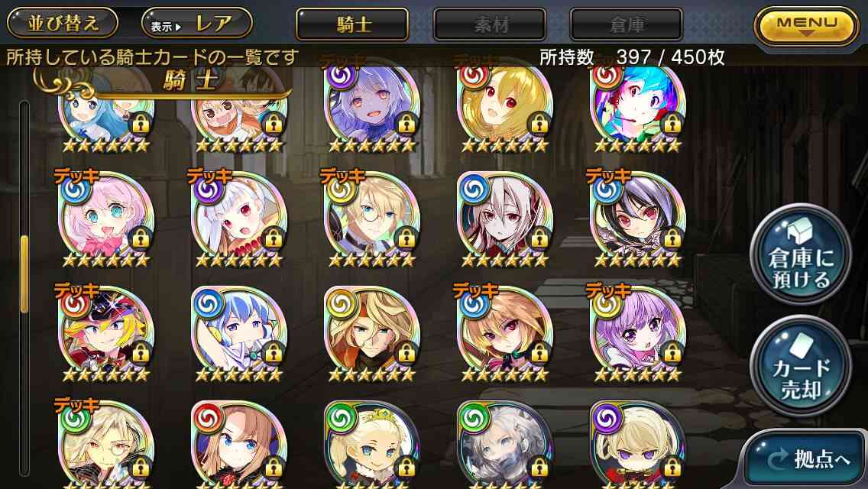Screen dimensions: 868x489
Task: Toggle lock on long-haired blond male knight
Action: point(406,353)
